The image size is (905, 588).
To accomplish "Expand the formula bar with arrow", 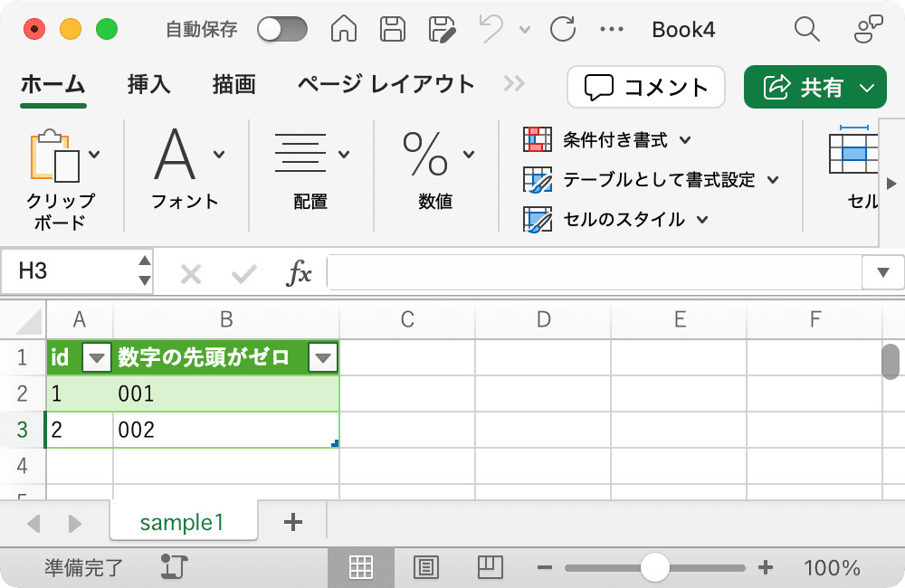I will point(882,272).
